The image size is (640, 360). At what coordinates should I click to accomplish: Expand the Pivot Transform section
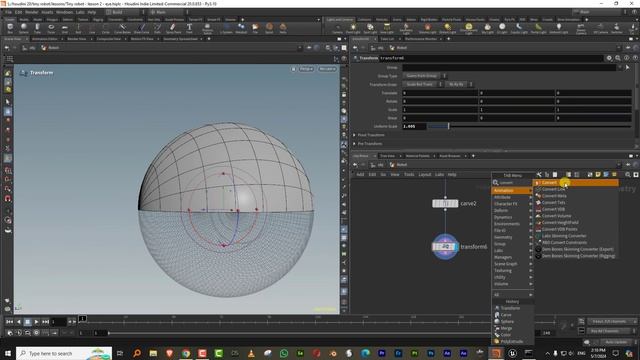[354, 135]
